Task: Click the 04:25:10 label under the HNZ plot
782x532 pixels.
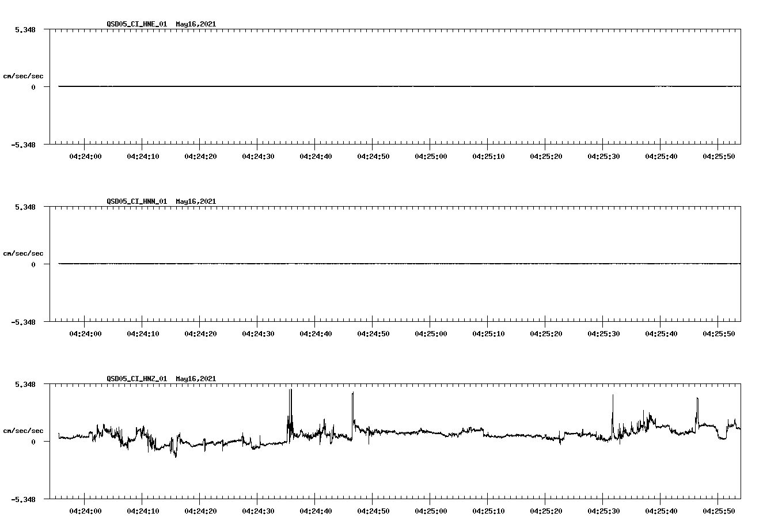Action: pos(488,510)
